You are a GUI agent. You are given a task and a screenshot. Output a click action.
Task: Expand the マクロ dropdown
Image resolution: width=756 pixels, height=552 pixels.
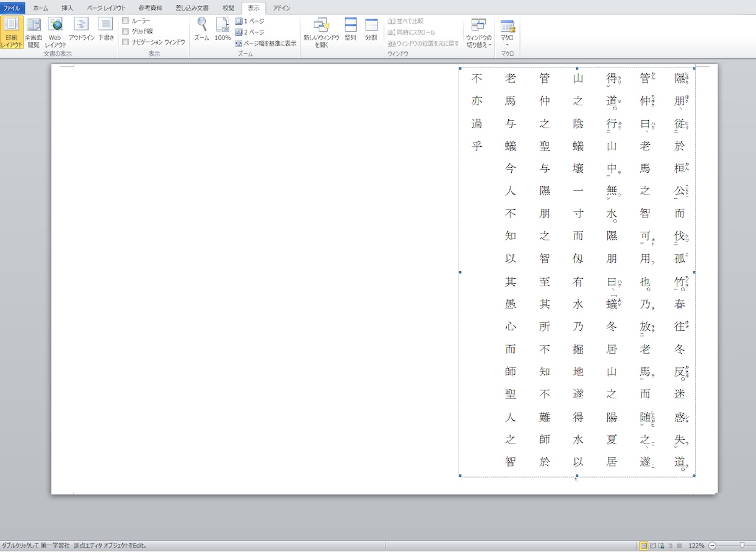click(x=507, y=33)
